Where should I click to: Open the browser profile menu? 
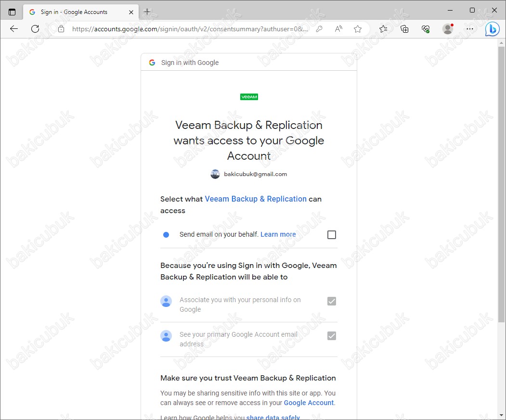[x=448, y=29]
